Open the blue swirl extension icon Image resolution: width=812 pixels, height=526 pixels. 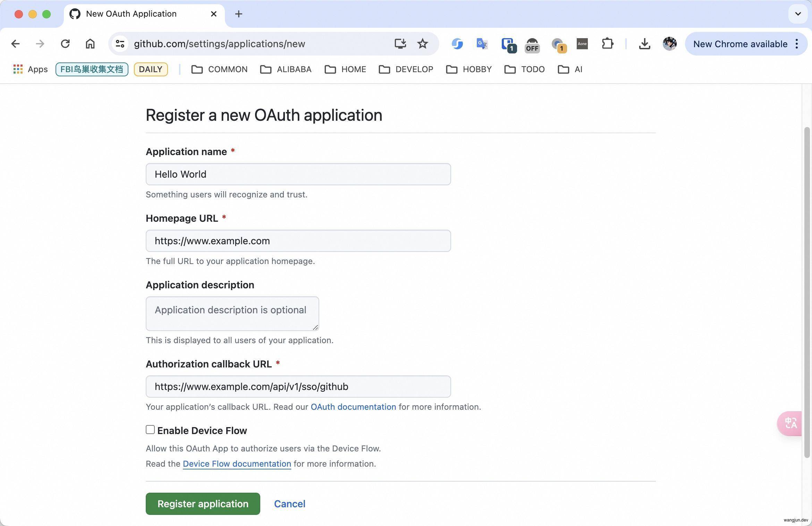[457, 44]
